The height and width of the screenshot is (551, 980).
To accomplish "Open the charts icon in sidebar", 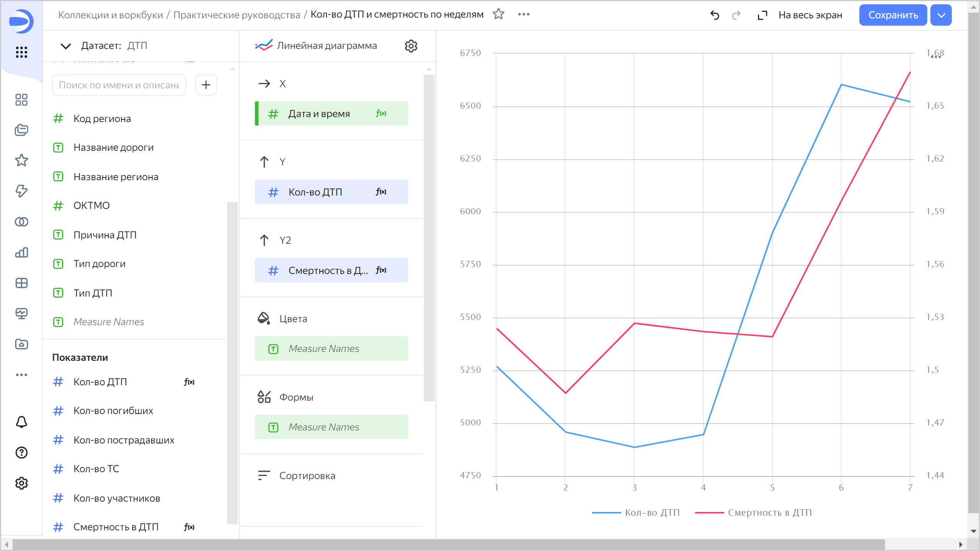I will (21, 253).
